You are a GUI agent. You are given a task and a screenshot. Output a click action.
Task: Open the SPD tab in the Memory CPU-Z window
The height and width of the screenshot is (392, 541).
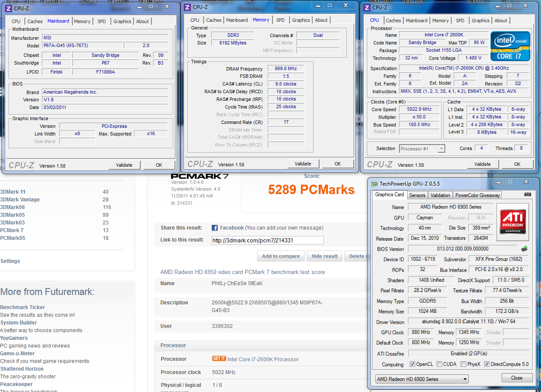280,20
